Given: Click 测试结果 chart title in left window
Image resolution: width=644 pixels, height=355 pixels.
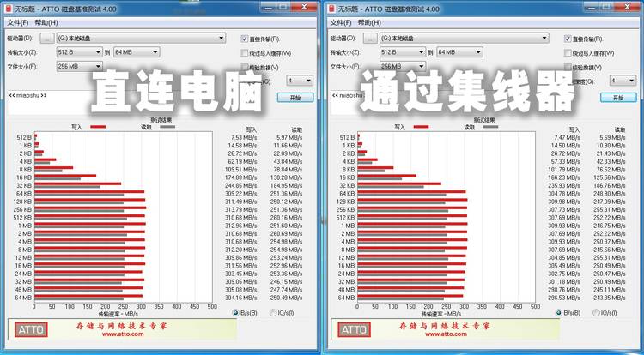Looking at the screenshot, I should (x=161, y=120).
